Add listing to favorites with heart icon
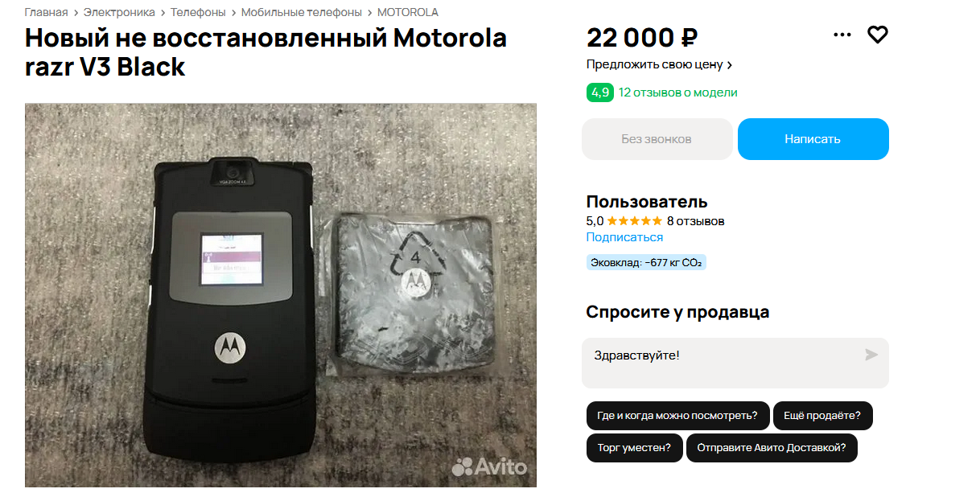This screenshot has width=980, height=497. pos(877,35)
